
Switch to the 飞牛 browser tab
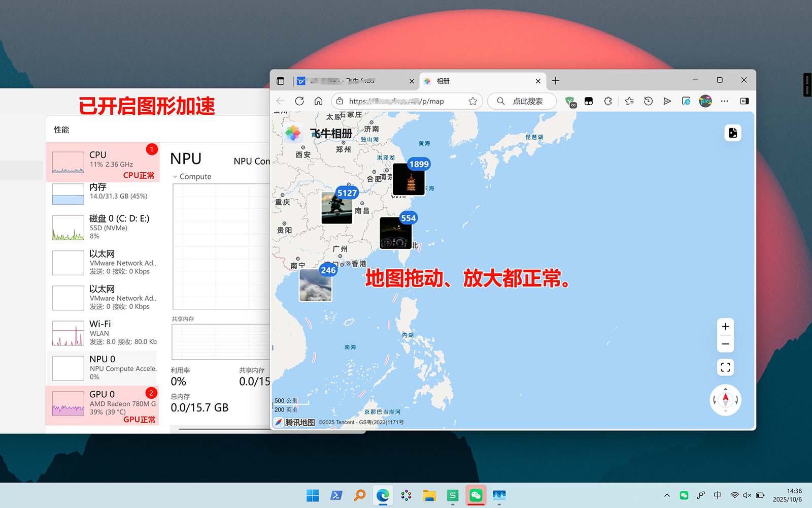click(x=356, y=81)
